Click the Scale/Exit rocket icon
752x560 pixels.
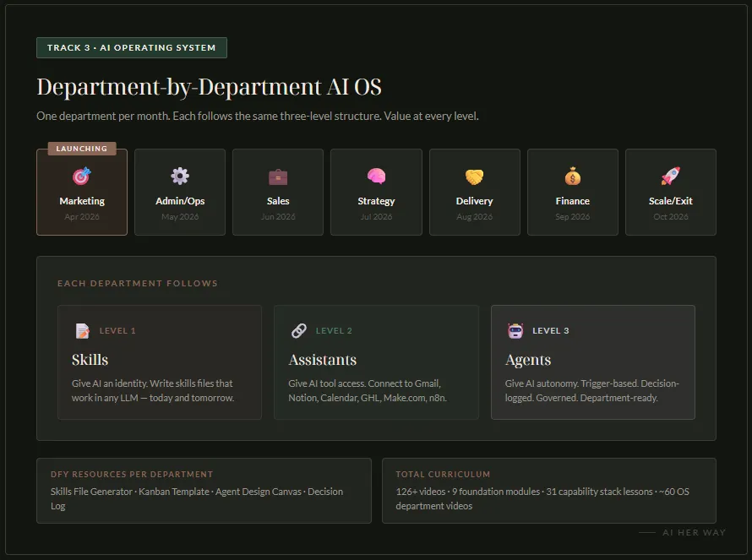point(670,177)
